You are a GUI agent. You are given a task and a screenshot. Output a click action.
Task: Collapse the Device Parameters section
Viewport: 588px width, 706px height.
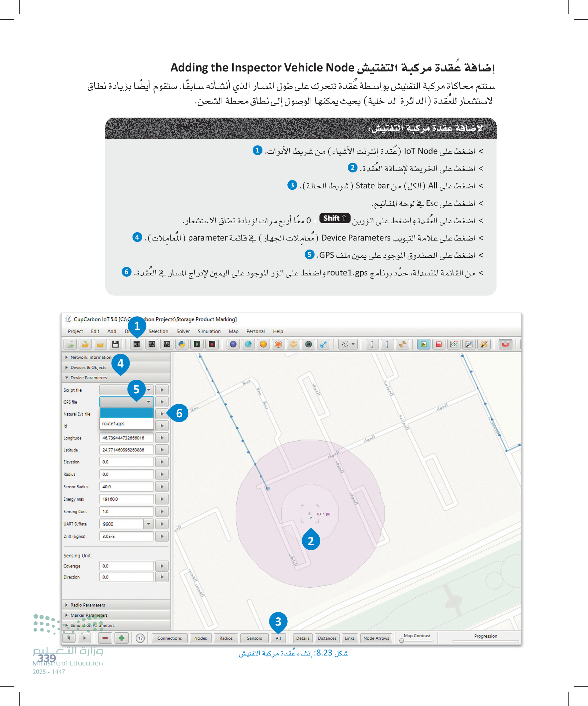pos(88,377)
